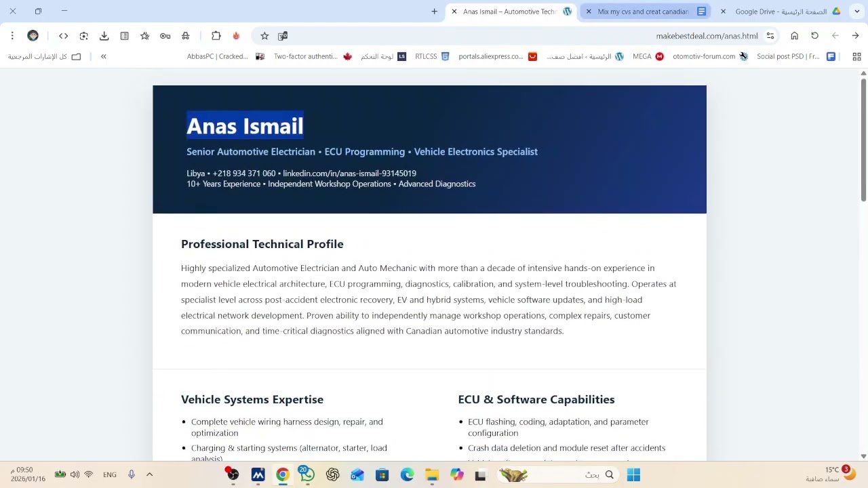The height and width of the screenshot is (488, 868).
Task: Click the linkedin.com/in/anas-ismail contact text
Action: click(x=349, y=174)
